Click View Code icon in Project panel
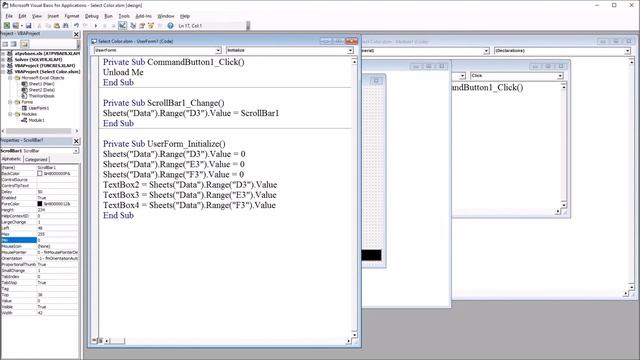The width and height of the screenshot is (640, 360). click(x=5, y=44)
